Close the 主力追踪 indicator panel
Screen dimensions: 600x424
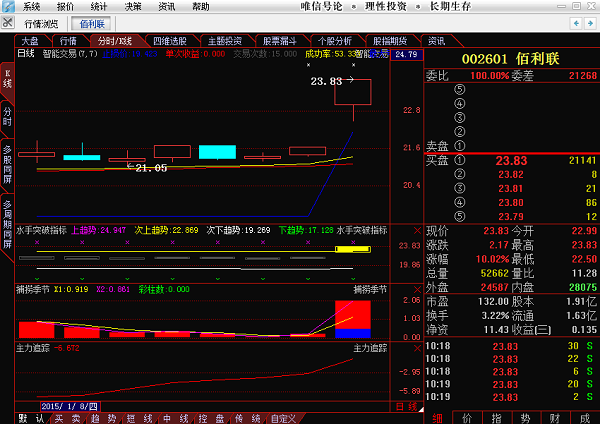[417, 348]
